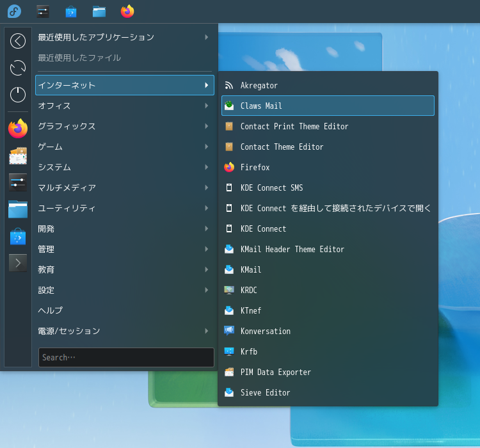Expand the グラフィックス category arrow
Screen dimensions: 480x448
(x=207, y=126)
